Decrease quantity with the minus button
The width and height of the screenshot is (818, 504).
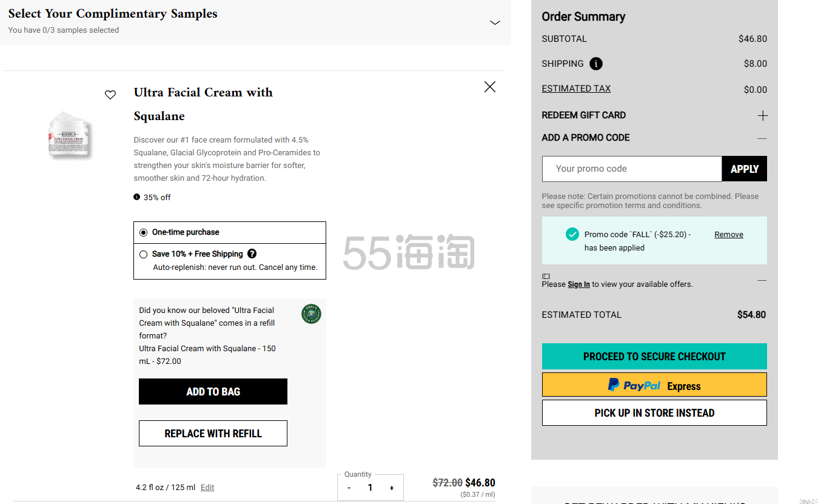pos(349,488)
